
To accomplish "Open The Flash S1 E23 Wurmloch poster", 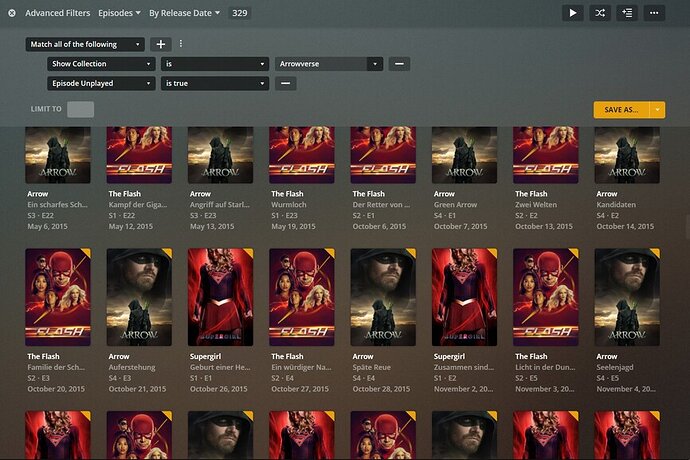I will click(x=302, y=155).
